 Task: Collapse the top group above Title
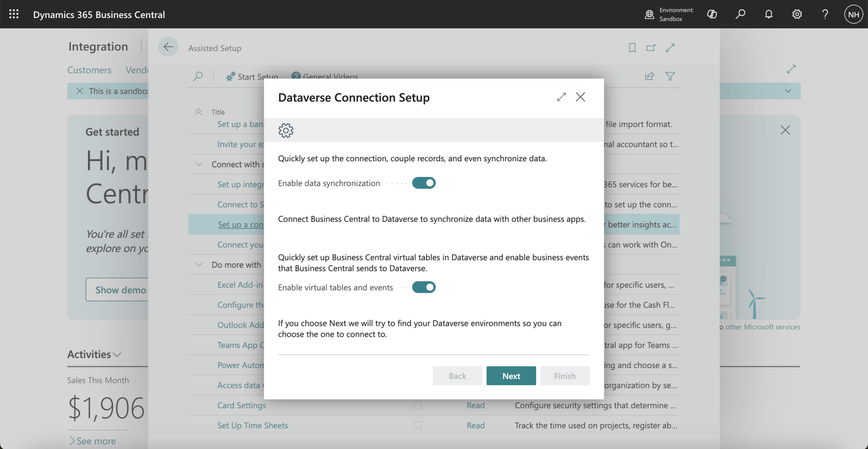[199, 112]
